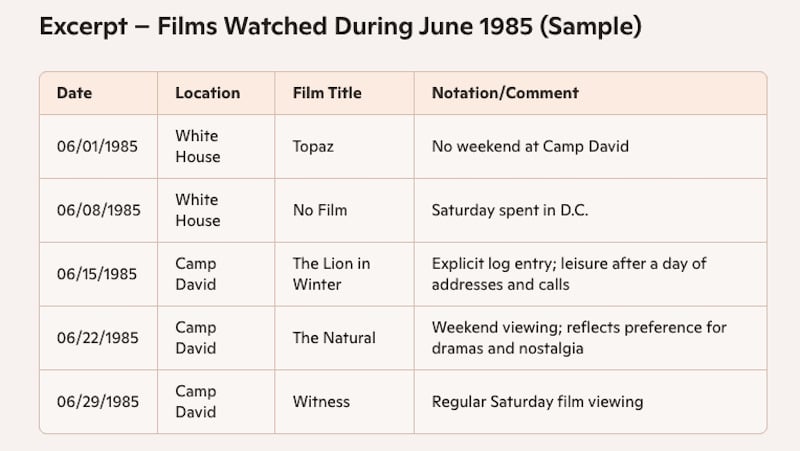This screenshot has width=800, height=451.
Task: Click the Topaz film title cell
Action: [x=313, y=146]
